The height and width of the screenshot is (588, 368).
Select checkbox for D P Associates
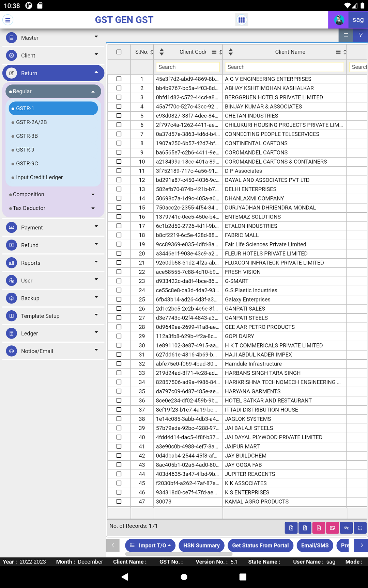119,171
